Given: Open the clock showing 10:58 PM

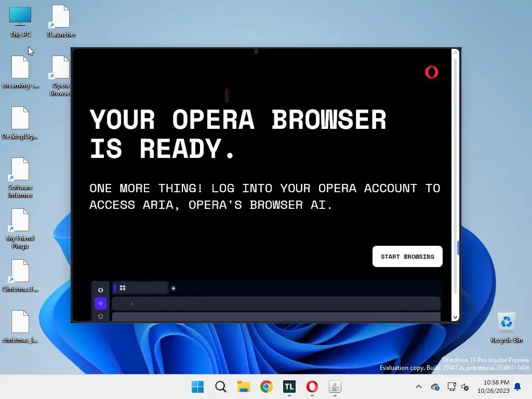Looking at the screenshot, I should (x=494, y=387).
